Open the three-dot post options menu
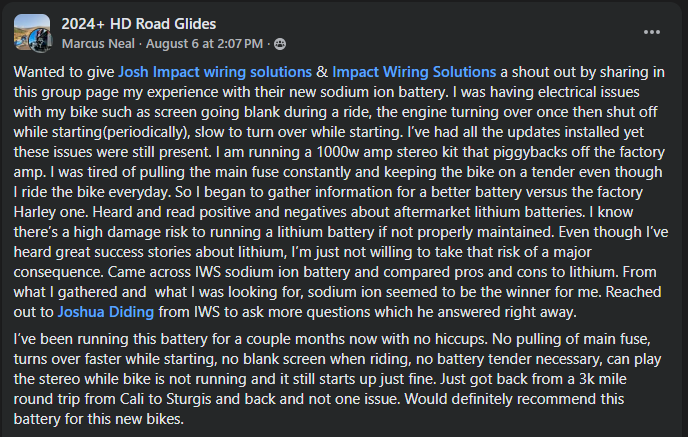 click(x=652, y=32)
